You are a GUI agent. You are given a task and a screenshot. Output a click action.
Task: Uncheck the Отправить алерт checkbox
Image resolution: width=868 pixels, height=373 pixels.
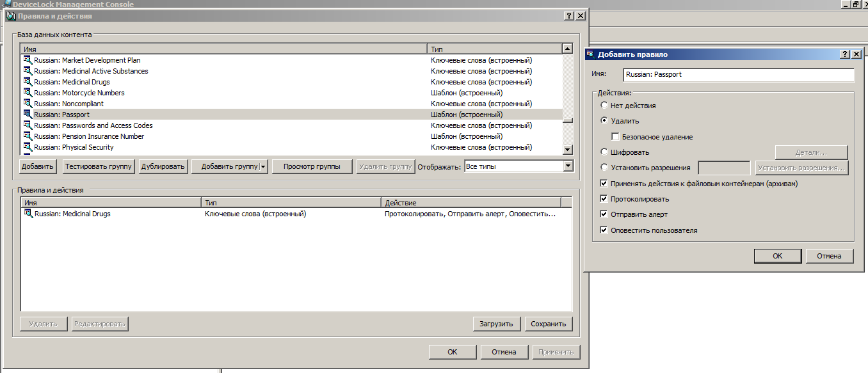(604, 214)
